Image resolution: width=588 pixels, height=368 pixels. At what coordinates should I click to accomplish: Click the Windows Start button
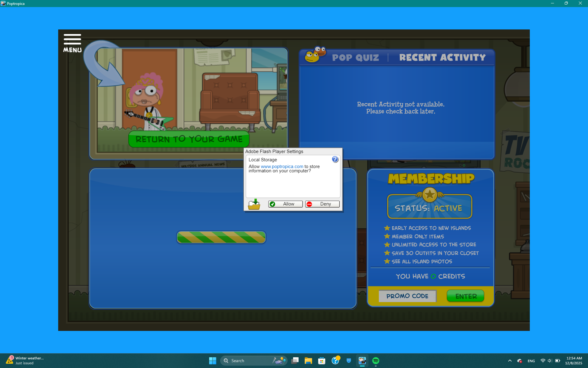click(x=213, y=361)
